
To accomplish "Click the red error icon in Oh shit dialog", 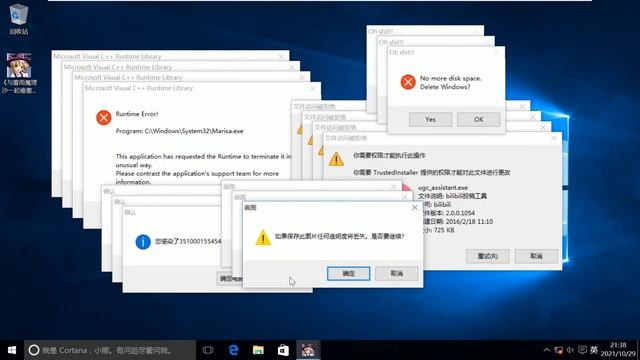I will [x=408, y=82].
